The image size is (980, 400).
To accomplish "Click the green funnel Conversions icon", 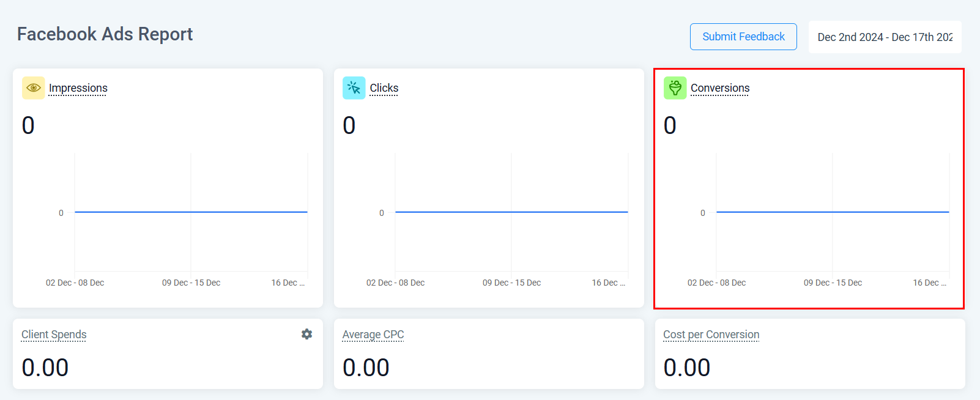I will click(x=675, y=88).
